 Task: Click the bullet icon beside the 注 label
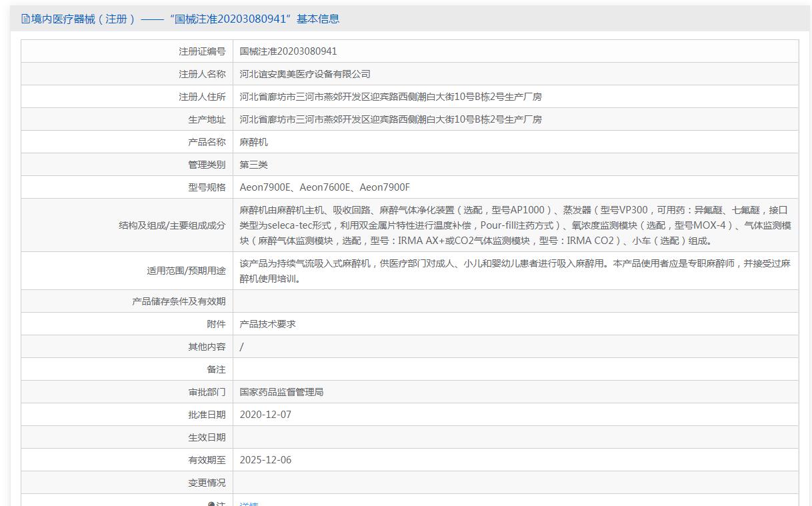tap(211, 504)
